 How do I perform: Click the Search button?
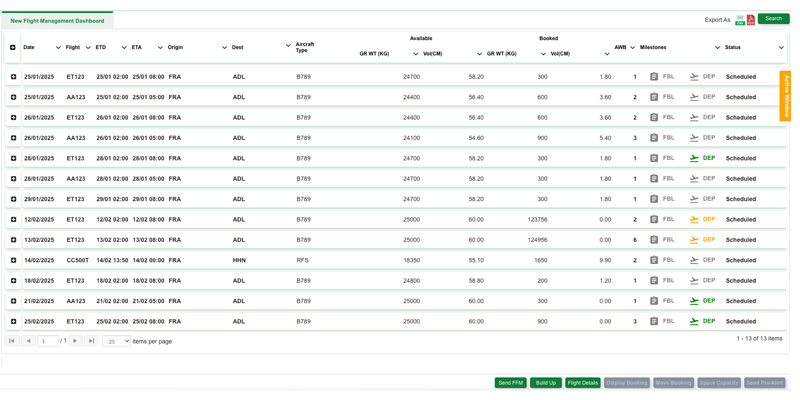click(773, 18)
